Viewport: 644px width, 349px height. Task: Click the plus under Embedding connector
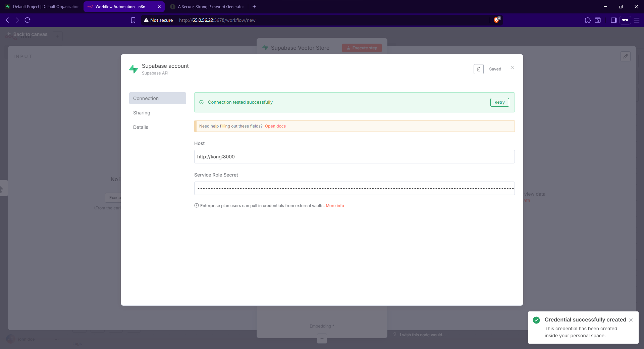322,339
